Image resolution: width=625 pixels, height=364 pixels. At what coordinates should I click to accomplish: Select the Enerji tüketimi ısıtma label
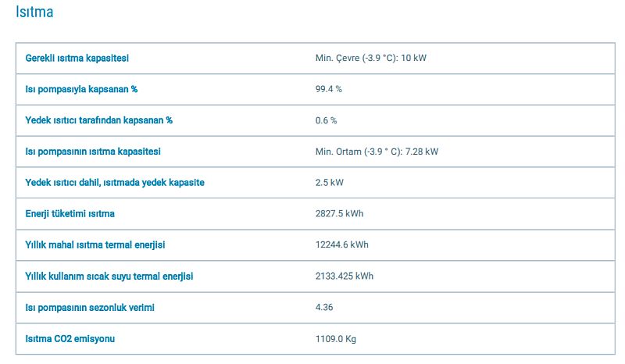(70, 214)
